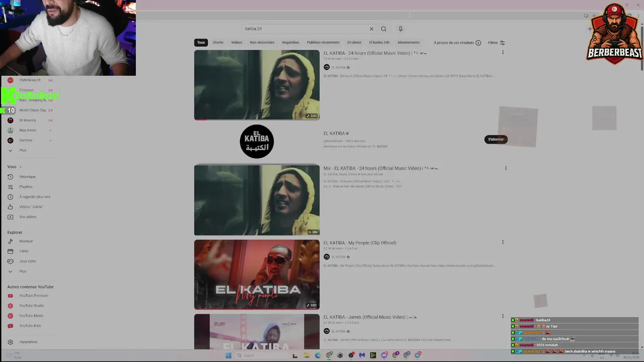This screenshot has width=644, height=362.
Task: Select the El katiba 24h filter chip
Action: [x=379, y=43]
